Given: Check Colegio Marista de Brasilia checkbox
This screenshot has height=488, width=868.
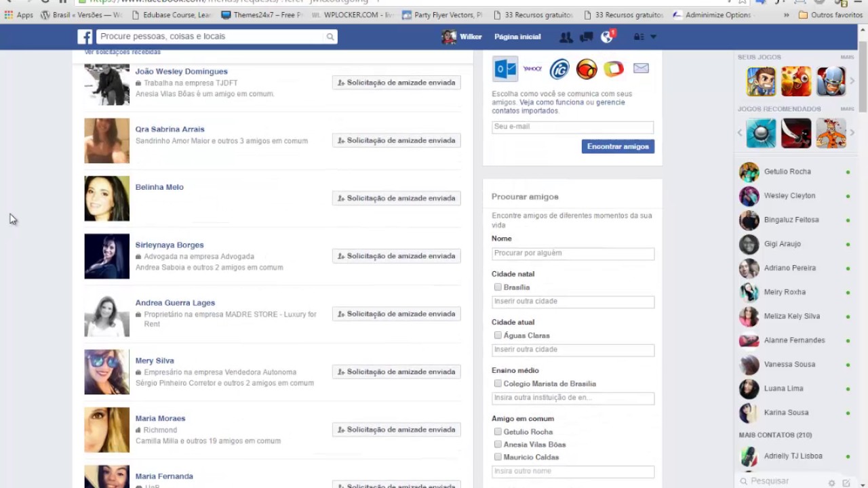Looking at the screenshot, I should click(x=498, y=384).
